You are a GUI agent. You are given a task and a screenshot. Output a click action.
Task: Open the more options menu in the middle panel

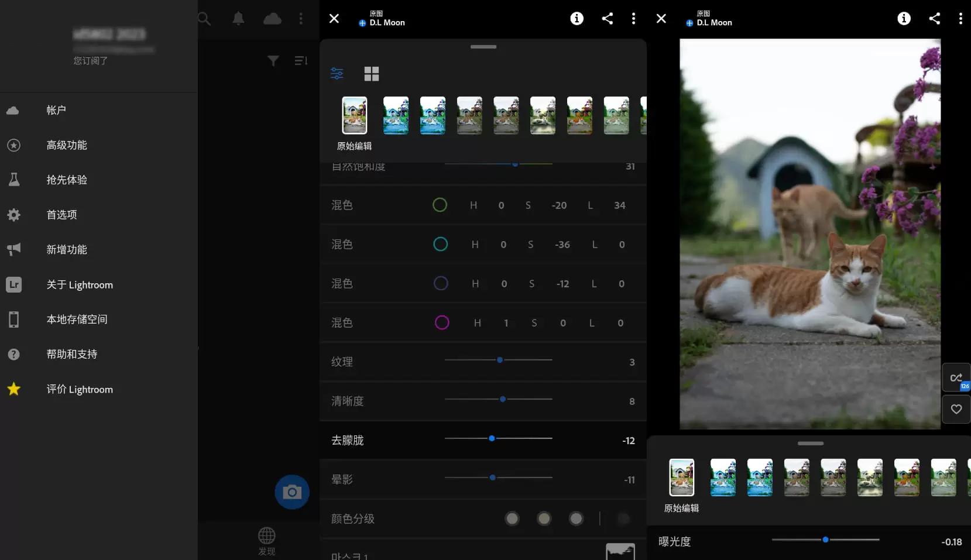coord(633,19)
